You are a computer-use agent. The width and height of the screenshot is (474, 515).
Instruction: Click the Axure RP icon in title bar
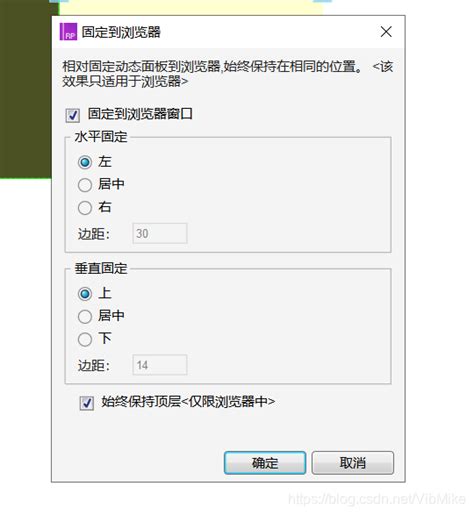[68, 32]
